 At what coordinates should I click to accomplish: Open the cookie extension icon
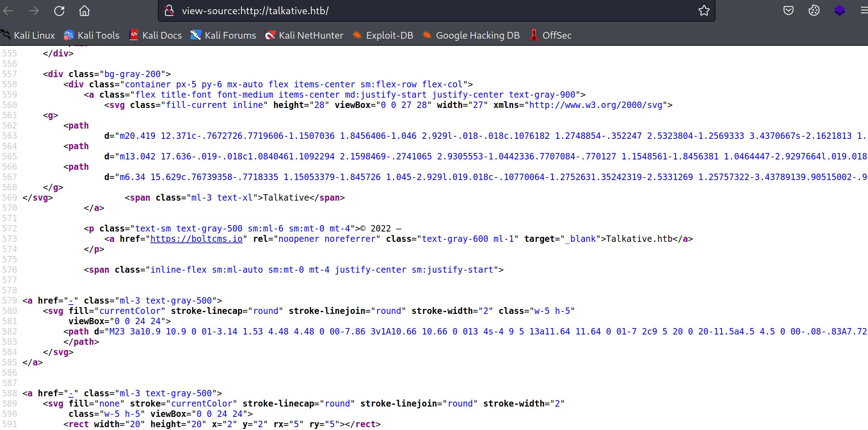tap(814, 11)
